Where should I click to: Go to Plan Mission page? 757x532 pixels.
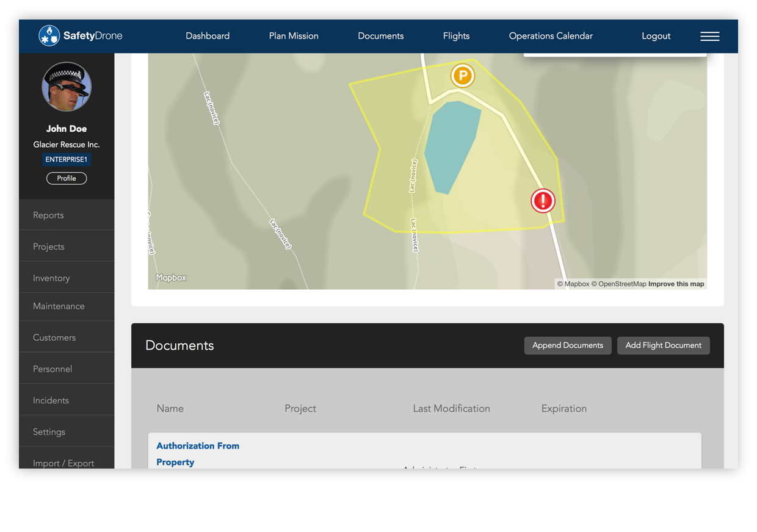294,36
